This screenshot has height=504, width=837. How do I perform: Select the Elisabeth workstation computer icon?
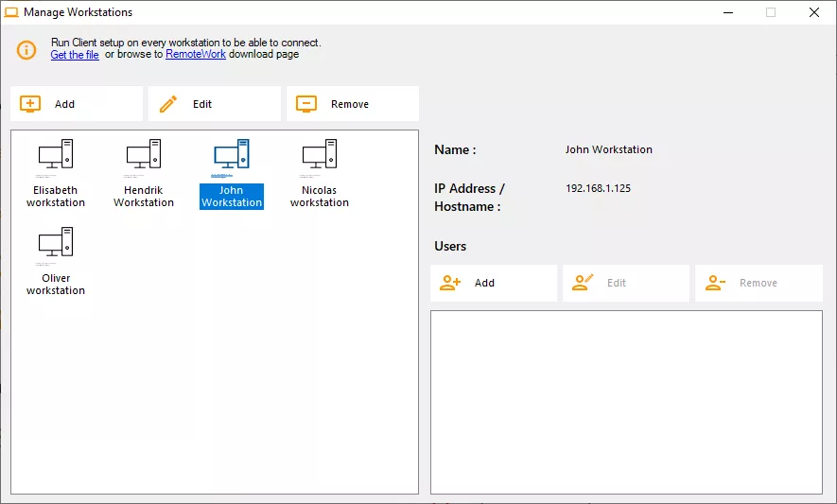56,156
